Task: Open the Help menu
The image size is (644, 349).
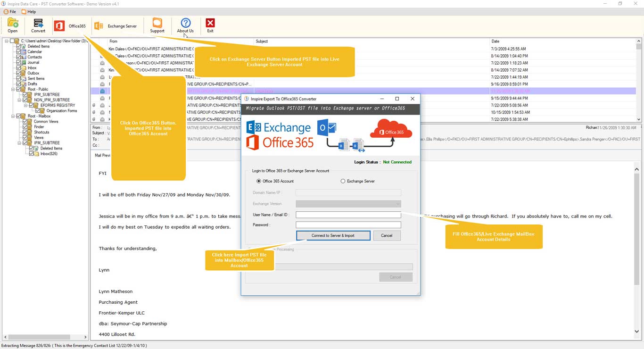Action: tap(28, 12)
